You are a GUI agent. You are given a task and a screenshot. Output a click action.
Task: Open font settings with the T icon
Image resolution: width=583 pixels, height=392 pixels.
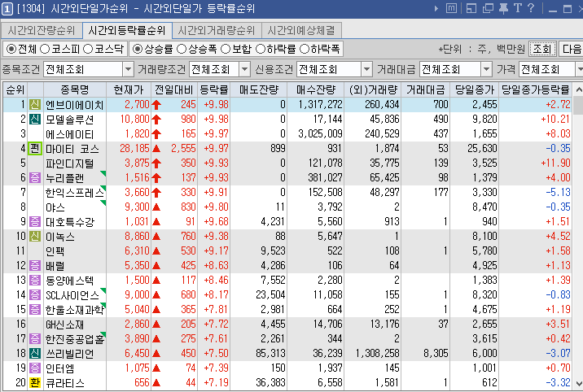[x=518, y=8]
